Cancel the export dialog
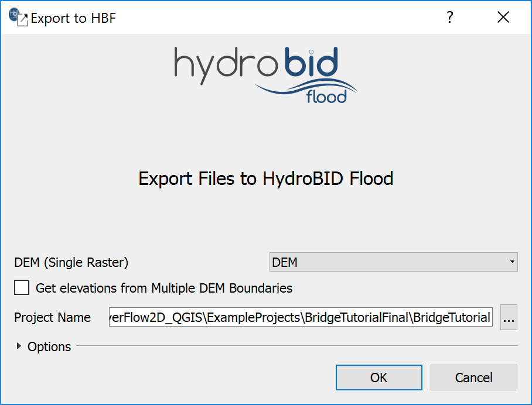 point(473,377)
